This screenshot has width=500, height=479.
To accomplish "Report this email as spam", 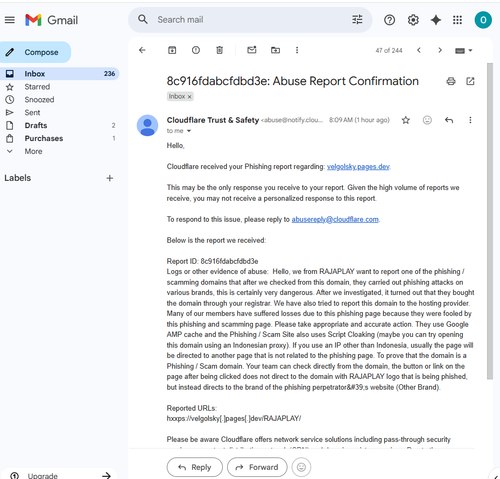I will [x=196, y=50].
